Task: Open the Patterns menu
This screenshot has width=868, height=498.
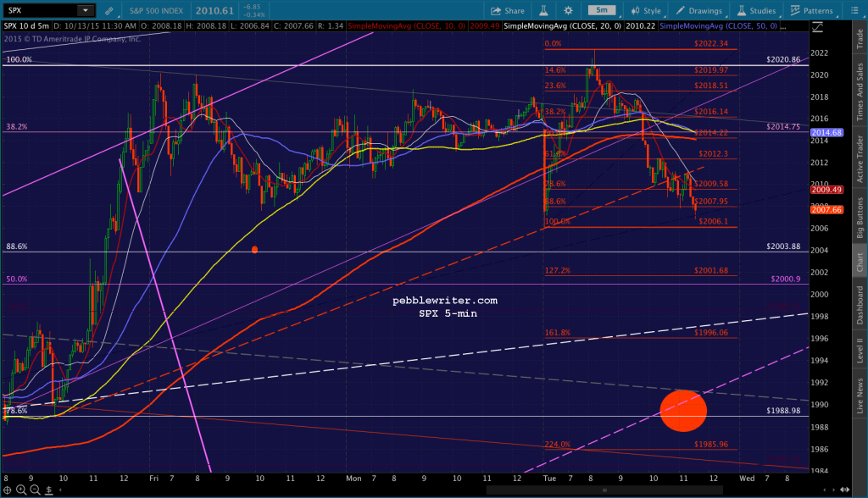Action: [x=811, y=10]
